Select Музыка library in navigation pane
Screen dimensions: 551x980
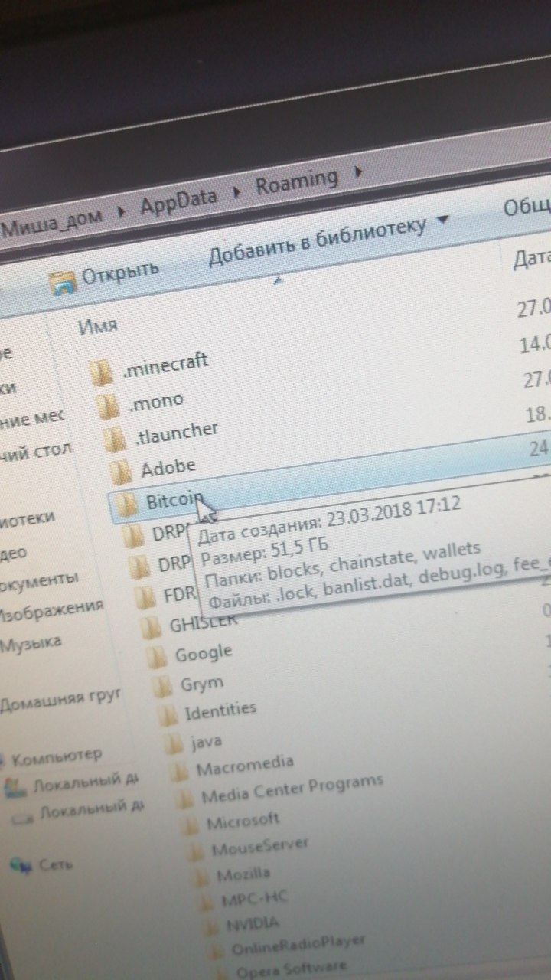click(x=31, y=643)
